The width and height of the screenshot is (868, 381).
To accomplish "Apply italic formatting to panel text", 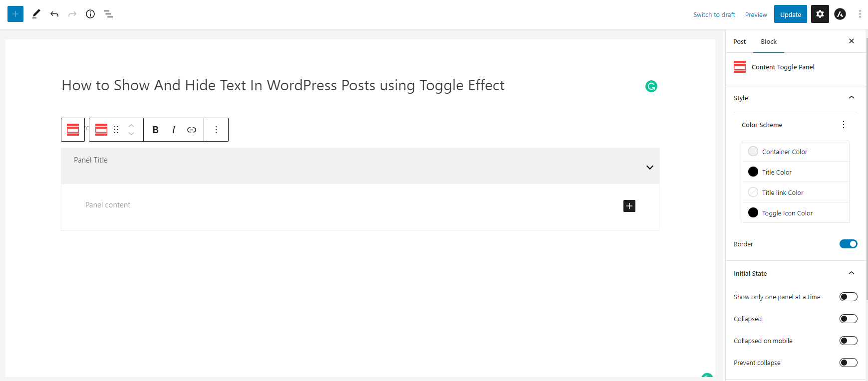I will coord(173,129).
